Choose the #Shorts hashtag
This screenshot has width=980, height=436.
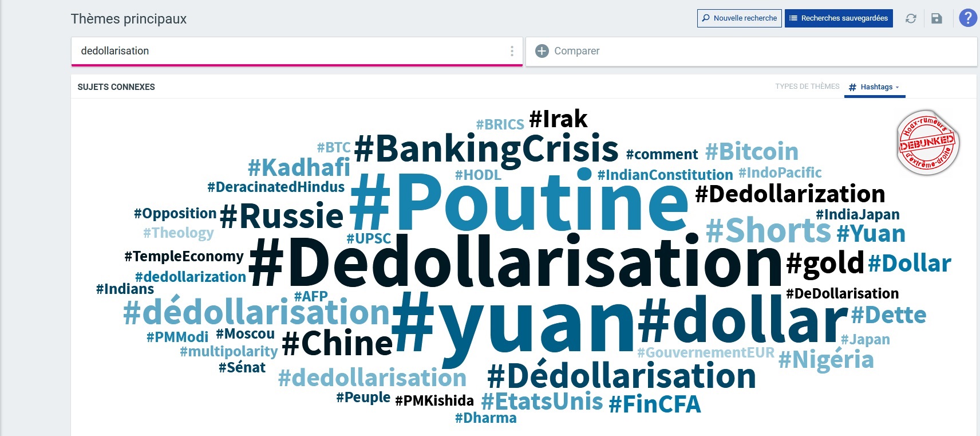(768, 230)
